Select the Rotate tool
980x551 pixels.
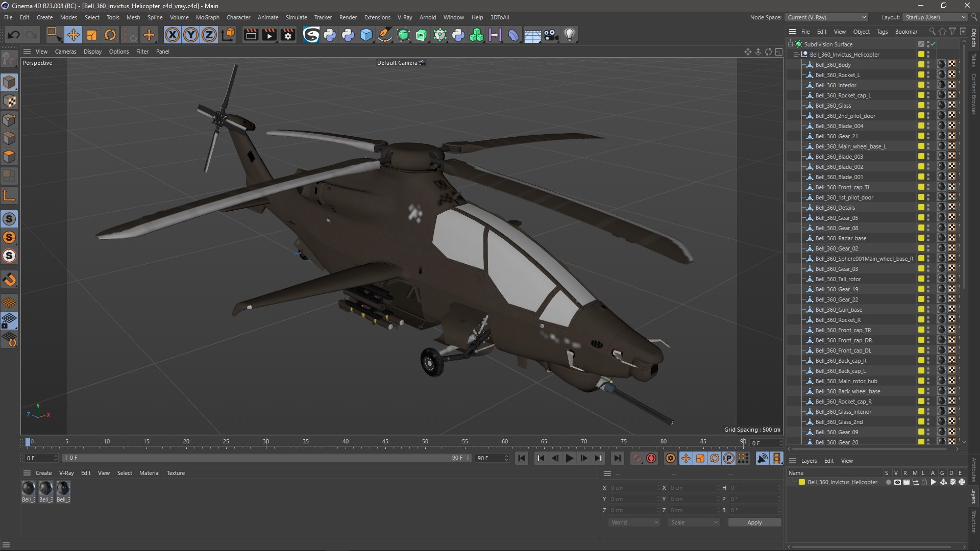tap(110, 35)
